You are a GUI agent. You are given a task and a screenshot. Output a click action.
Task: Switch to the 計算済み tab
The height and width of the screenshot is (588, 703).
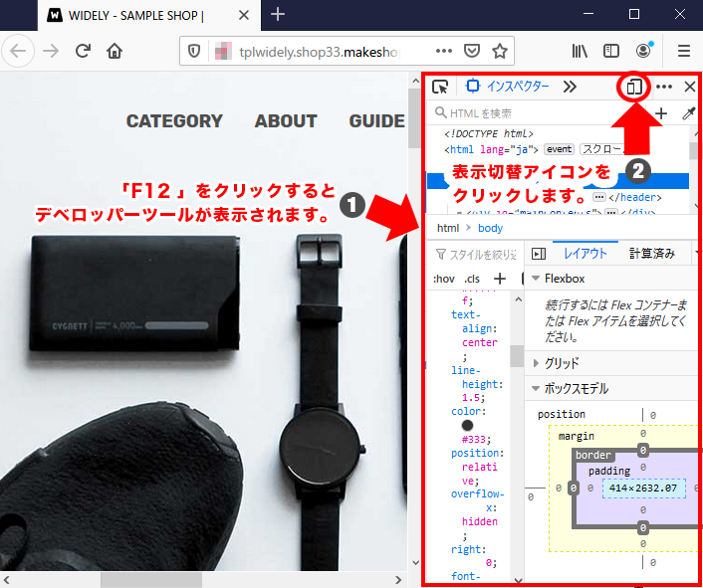tap(651, 254)
